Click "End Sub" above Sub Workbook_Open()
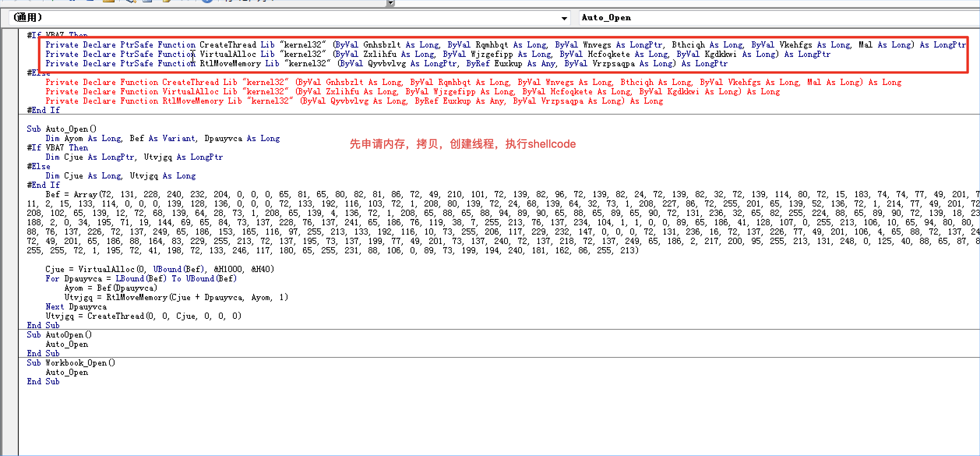 [43, 353]
